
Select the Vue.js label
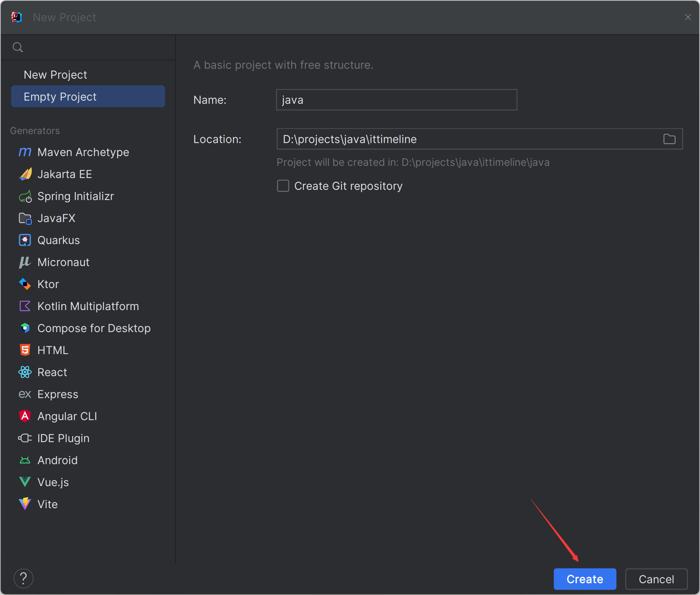(53, 482)
